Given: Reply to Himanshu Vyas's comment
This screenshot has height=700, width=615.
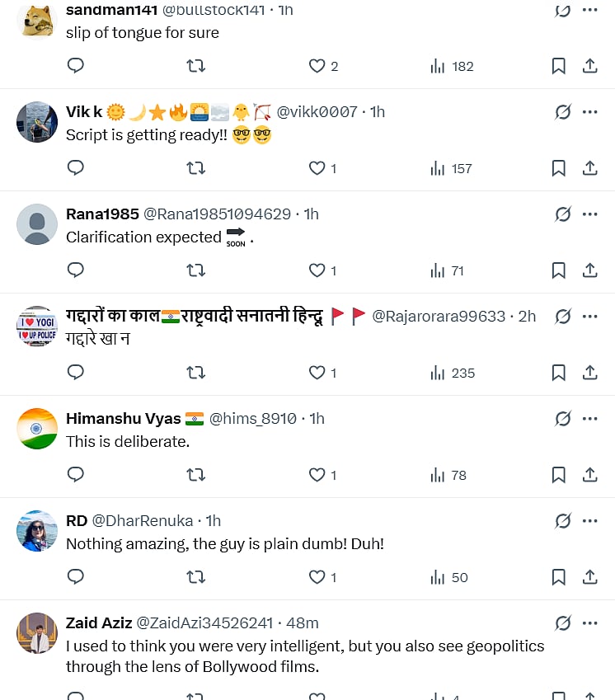Looking at the screenshot, I should coord(76,475).
